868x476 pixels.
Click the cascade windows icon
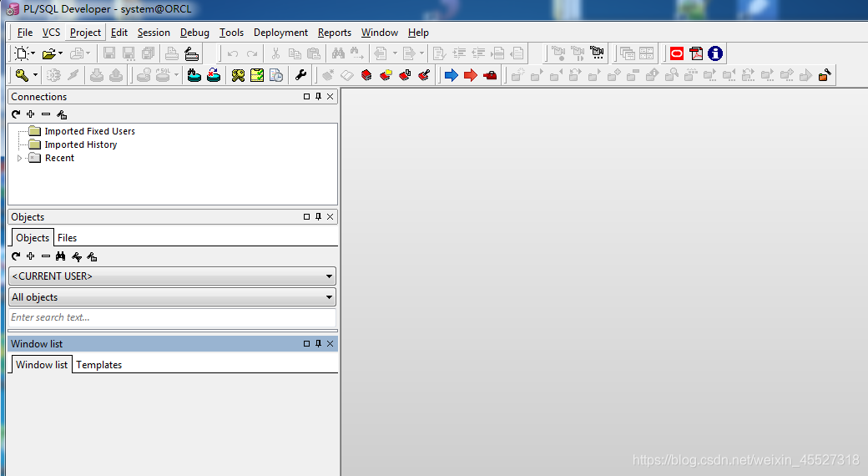(x=627, y=53)
